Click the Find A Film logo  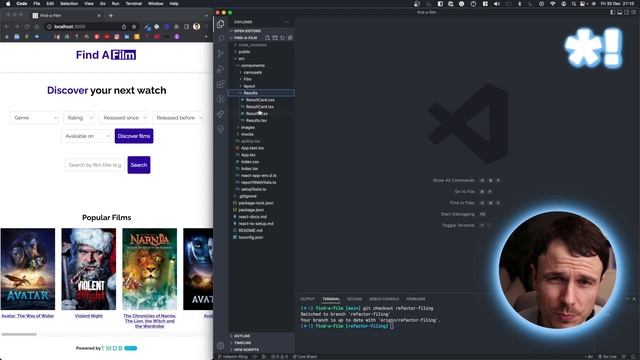click(x=106, y=55)
